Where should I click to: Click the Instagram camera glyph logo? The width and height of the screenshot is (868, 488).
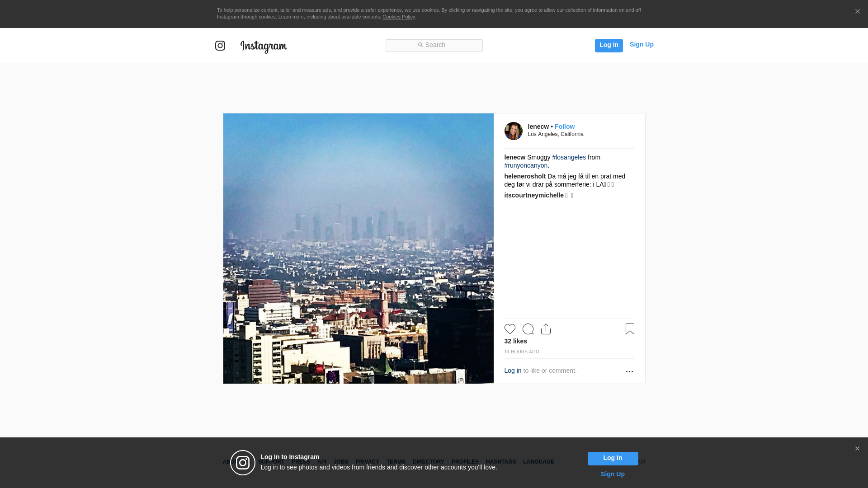coord(220,46)
